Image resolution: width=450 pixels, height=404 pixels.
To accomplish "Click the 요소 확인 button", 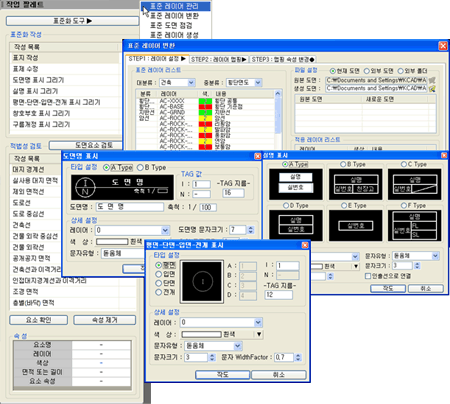I will [x=39, y=320].
